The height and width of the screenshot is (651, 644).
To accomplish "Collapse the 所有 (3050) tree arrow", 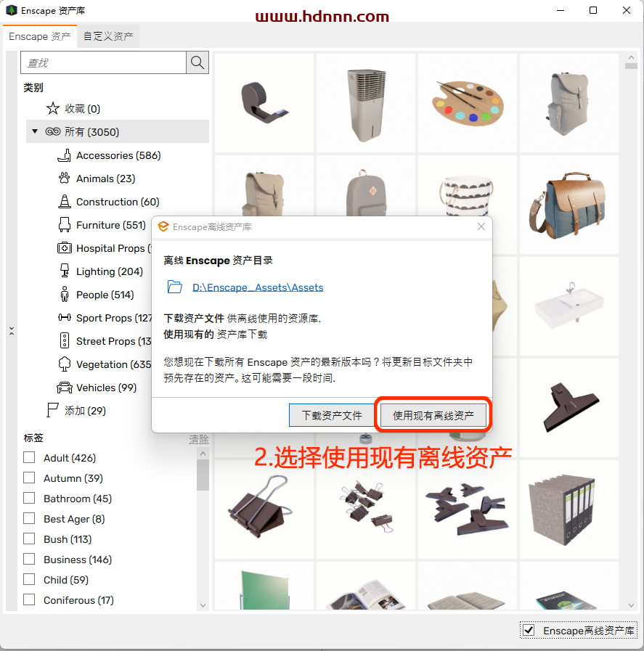I will 35,131.
